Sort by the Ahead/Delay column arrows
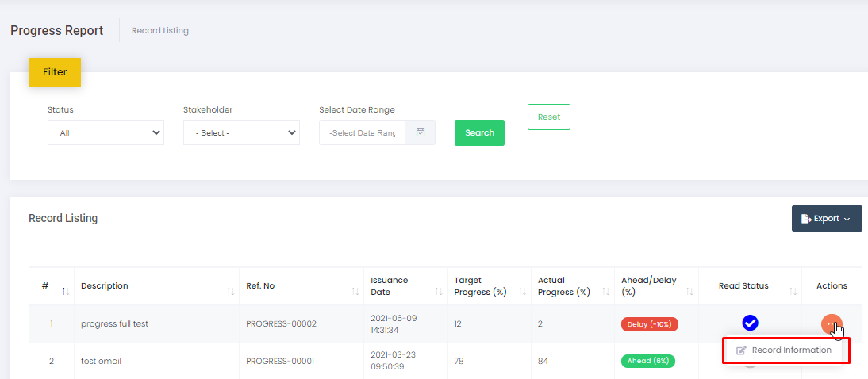The width and height of the screenshot is (868, 379). point(690,292)
